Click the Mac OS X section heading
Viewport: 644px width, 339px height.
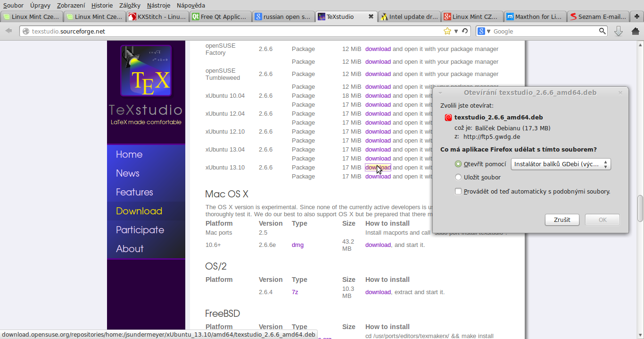[x=227, y=194]
